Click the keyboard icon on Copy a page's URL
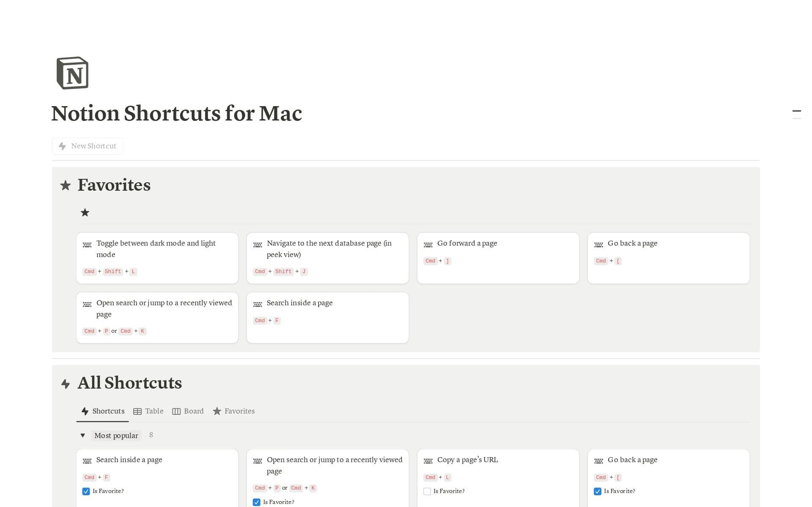Viewport: 812px width, 507px height. point(428,461)
